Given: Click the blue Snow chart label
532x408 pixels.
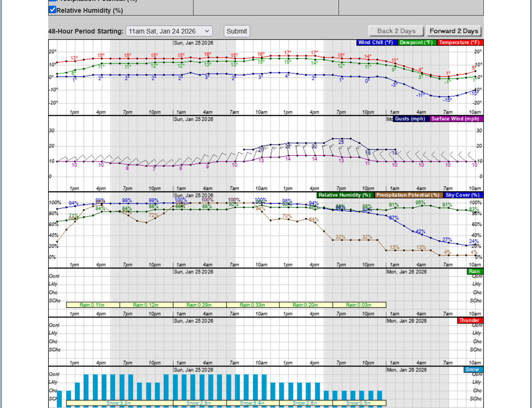Looking at the screenshot, I should (x=473, y=369).
